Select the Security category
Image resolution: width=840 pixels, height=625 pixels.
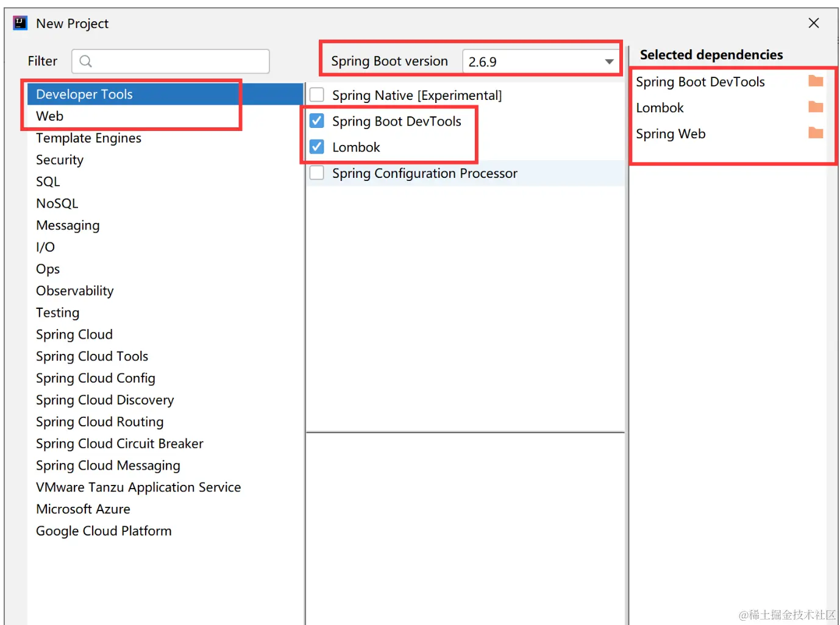coord(165,160)
